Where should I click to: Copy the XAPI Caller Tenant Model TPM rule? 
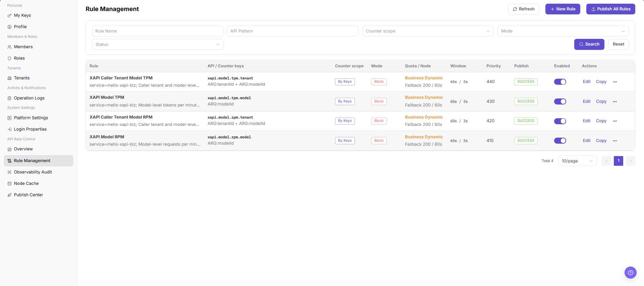(x=601, y=82)
